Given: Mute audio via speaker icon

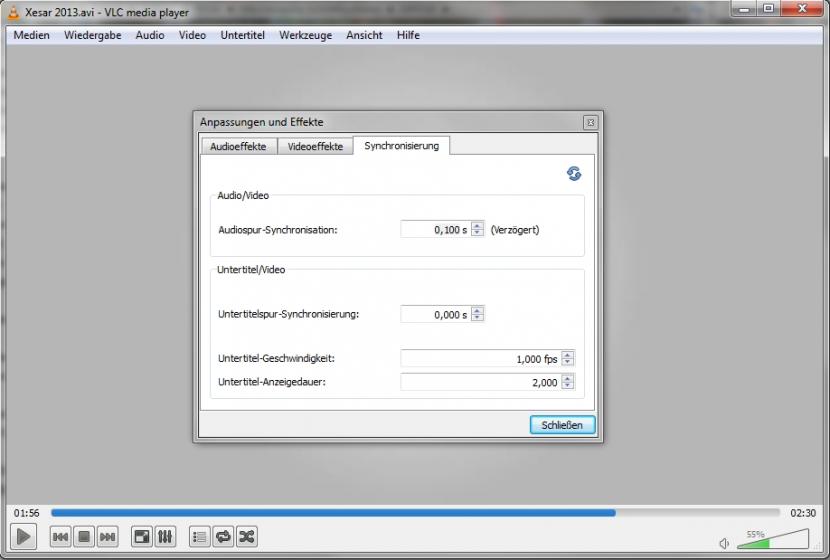Looking at the screenshot, I should [x=724, y=543].
